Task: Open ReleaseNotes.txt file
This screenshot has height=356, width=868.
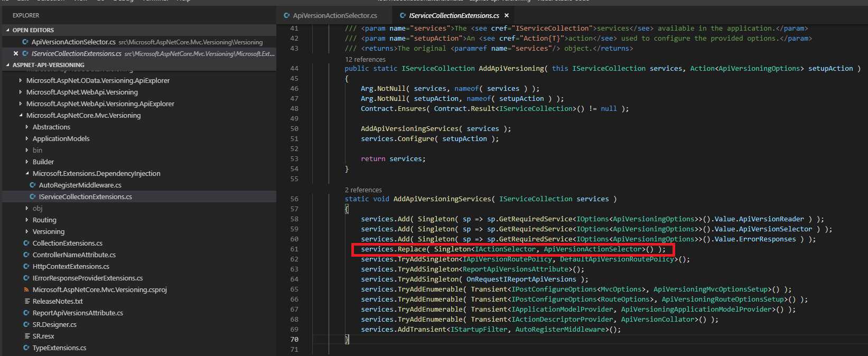Action: [x=58, y=301]
